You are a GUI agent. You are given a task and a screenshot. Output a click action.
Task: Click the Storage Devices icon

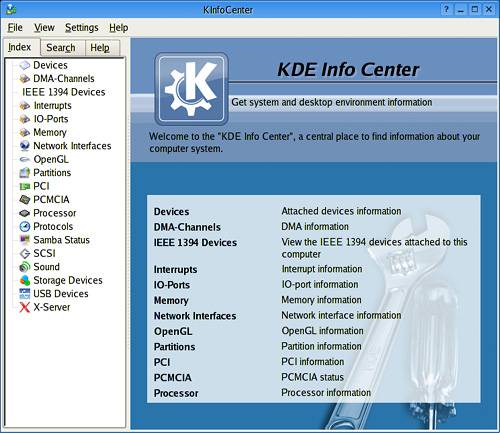25,280
